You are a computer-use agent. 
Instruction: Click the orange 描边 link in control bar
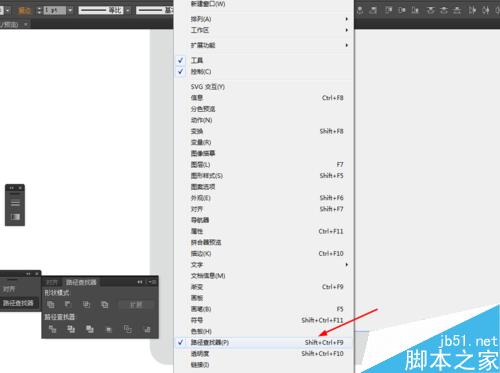(24, 11)
